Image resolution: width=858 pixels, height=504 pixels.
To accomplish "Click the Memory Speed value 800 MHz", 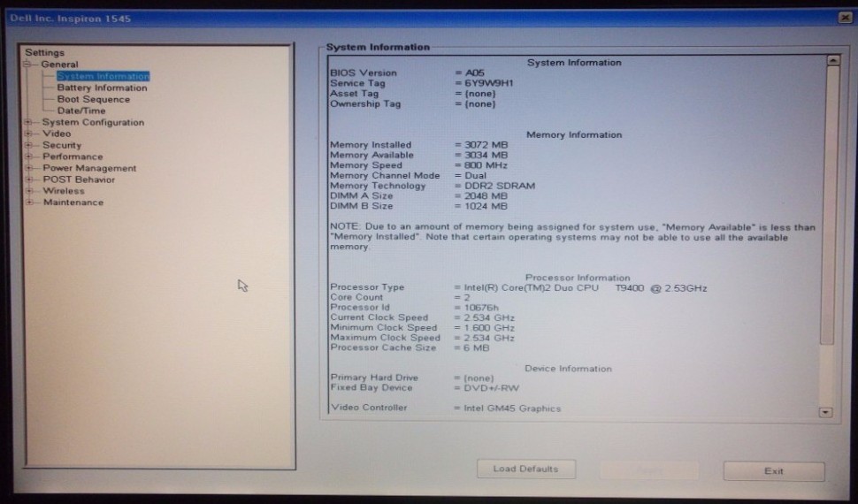I will (x=486, y=165).
